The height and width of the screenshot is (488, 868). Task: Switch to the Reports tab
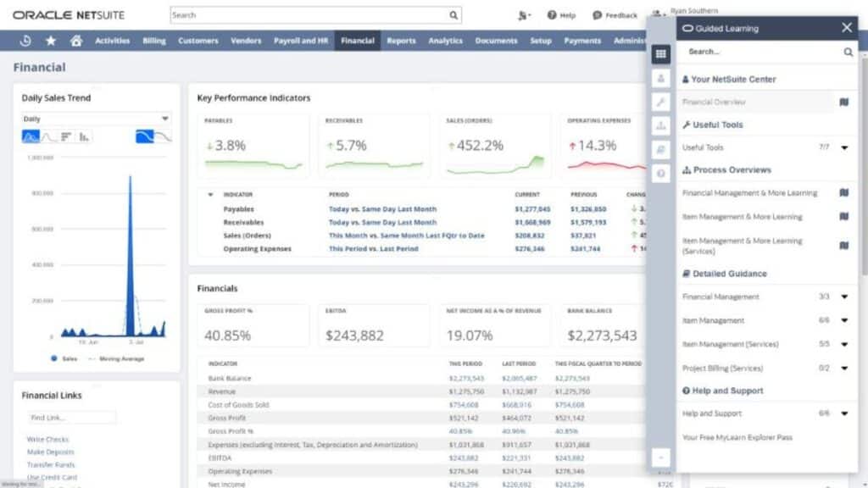[x=401, y=39]
